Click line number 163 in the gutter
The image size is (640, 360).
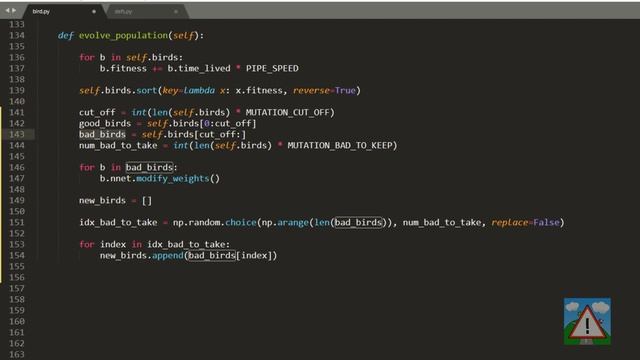coord(17,354)
